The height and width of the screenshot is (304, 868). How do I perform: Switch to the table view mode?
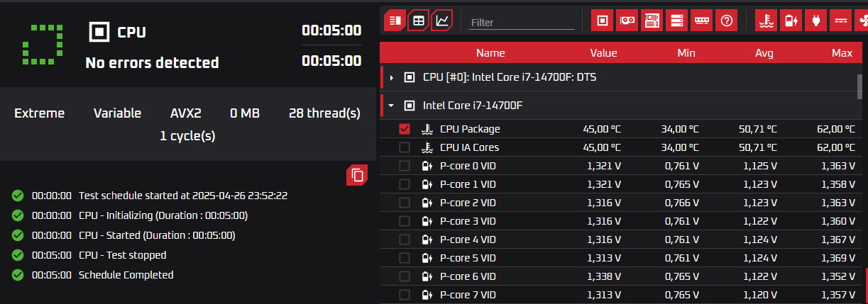tap(419, 21)
